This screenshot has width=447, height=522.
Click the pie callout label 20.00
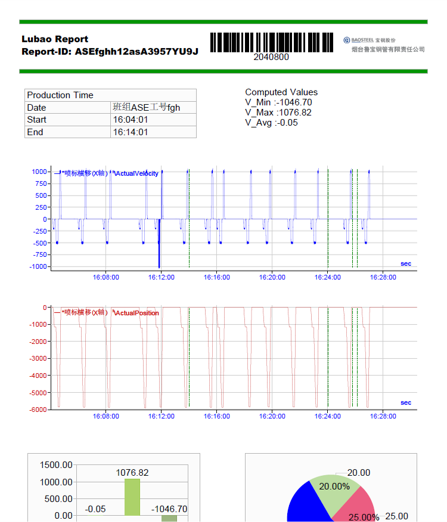pos(359,473)
